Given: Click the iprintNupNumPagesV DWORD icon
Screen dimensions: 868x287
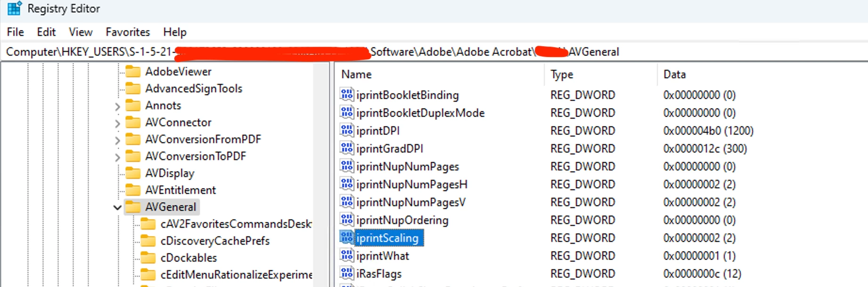Looking at the screenshot, I should click(347, 202).
